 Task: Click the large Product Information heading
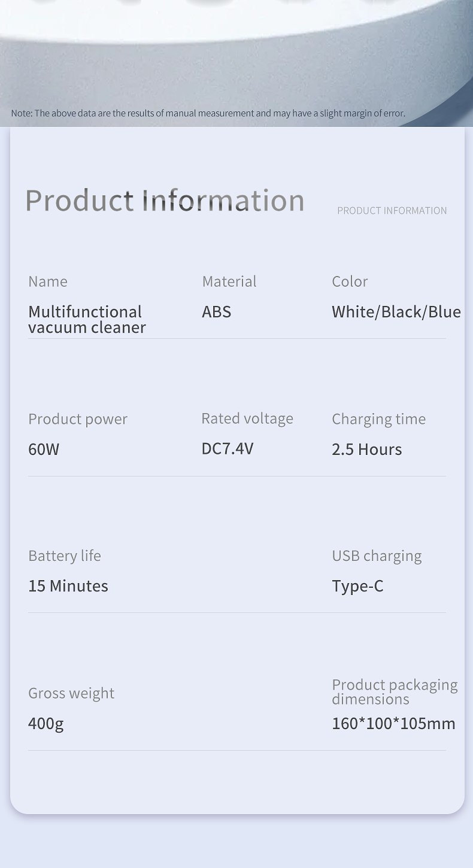click(x=165, y=200)
